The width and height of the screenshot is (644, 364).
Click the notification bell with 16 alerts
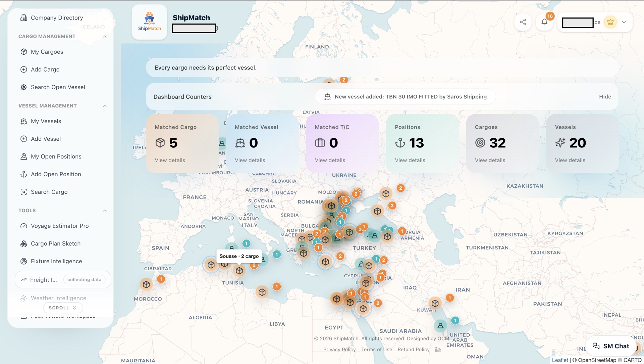[x=544, y=22]
